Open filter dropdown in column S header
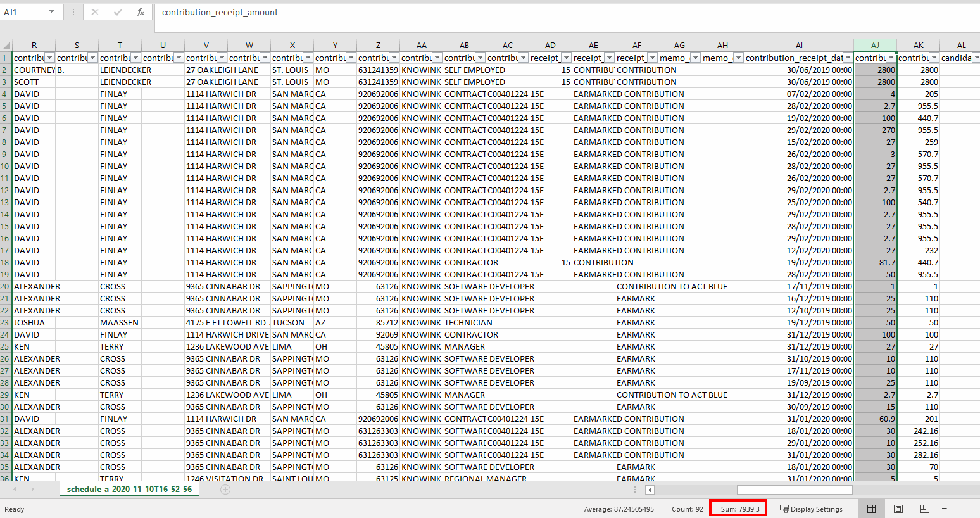Viewport: 980px width, 518px height. click(x=92, y=58)
